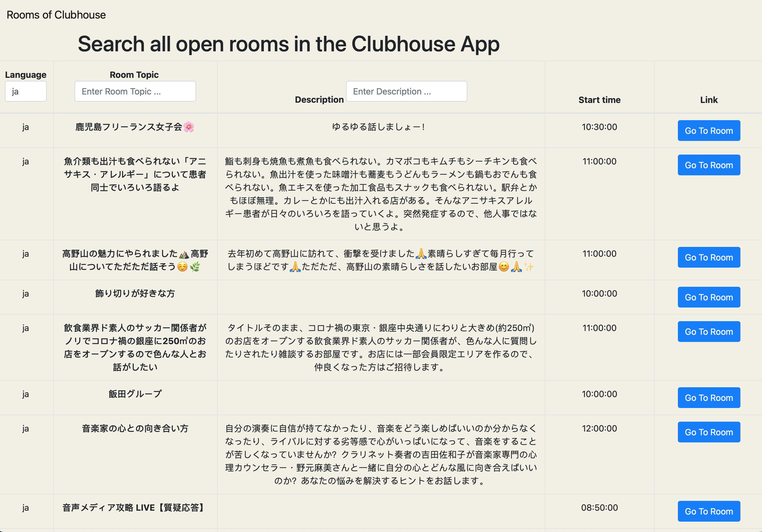Click the Rooms of Clubhouse title link

pyautogui.click(x=56, y=15)
